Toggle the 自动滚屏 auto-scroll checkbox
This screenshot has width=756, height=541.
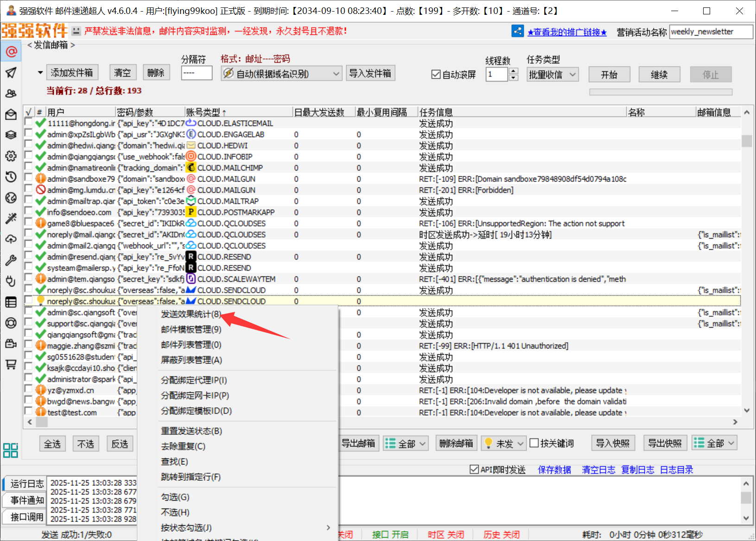point(436,75)
